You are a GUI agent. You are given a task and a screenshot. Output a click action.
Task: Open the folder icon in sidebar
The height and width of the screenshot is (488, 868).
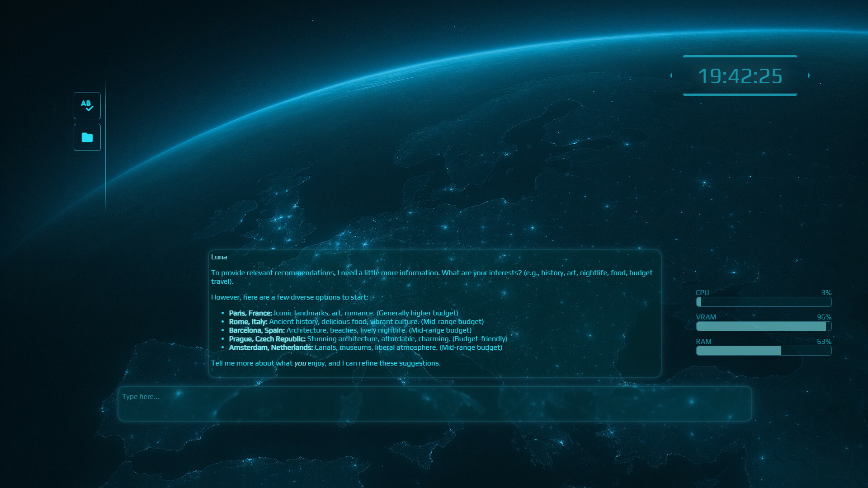pos(87,137)
